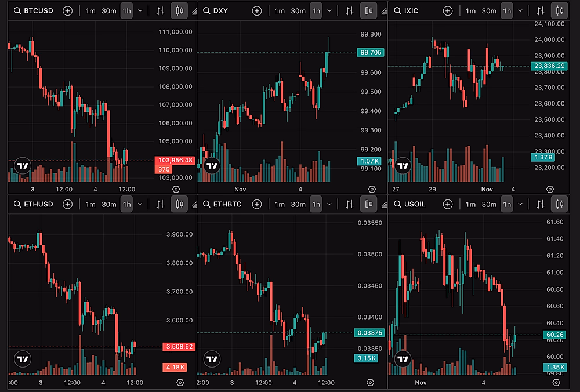Screen dimensions: 580x392
Task: Set IXIC chart to 30m interval
Action: tap(489, 11)
